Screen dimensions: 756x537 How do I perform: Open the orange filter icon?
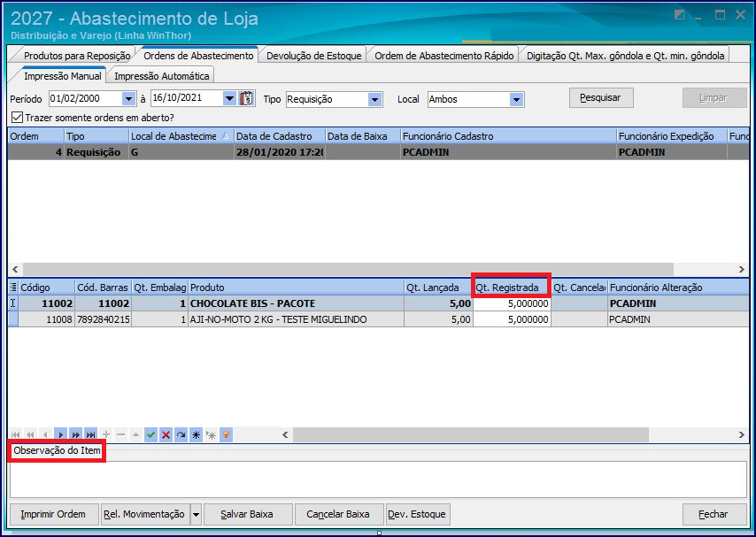pos(226,434)
